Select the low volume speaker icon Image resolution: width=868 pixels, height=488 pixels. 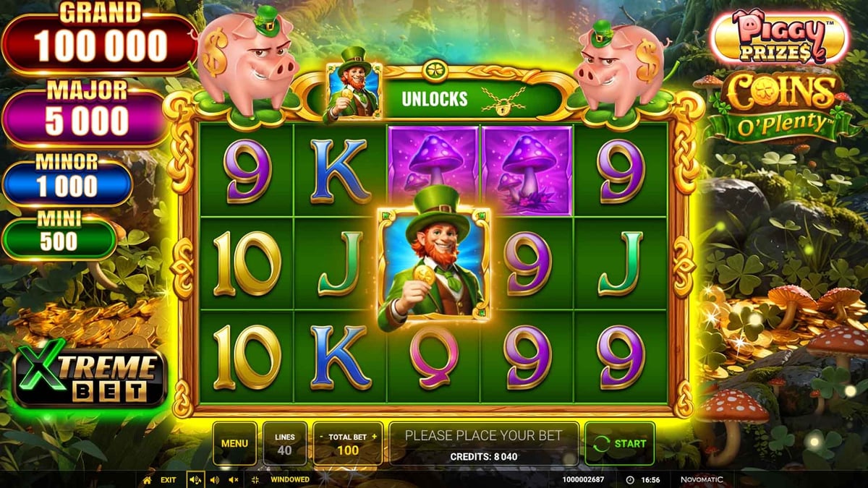click(x=214, y=479)
